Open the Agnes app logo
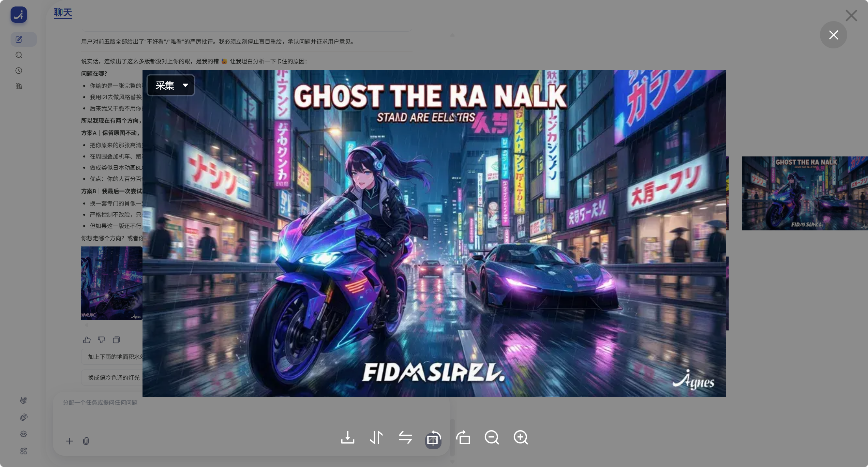The height and width of the screenshot is (467, 868). click(19, 15)
